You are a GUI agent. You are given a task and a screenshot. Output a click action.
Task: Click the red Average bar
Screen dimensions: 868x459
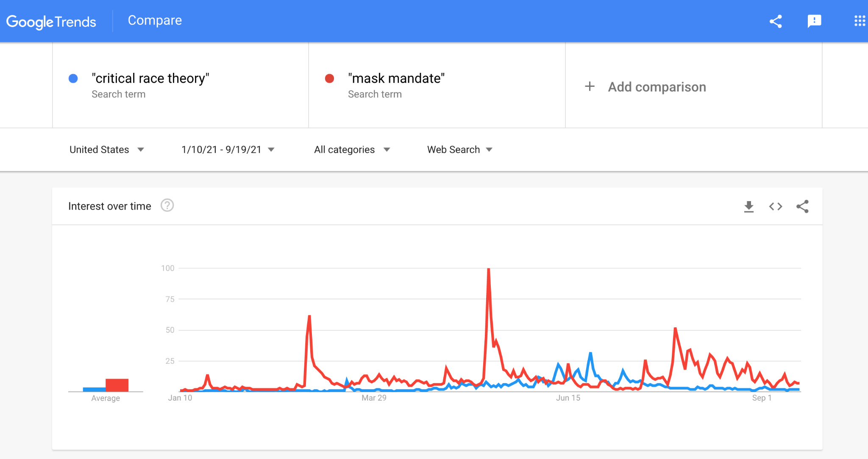pos(117,385)
